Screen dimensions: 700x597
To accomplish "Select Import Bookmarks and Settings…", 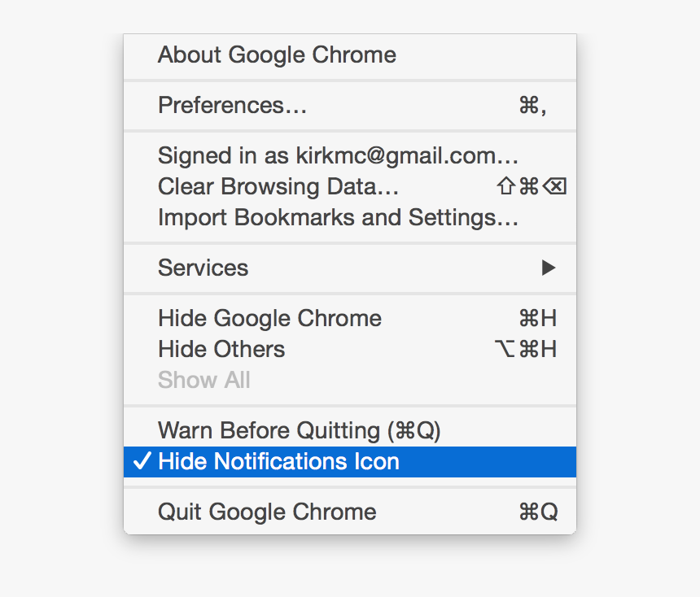I will coord(349,217).
